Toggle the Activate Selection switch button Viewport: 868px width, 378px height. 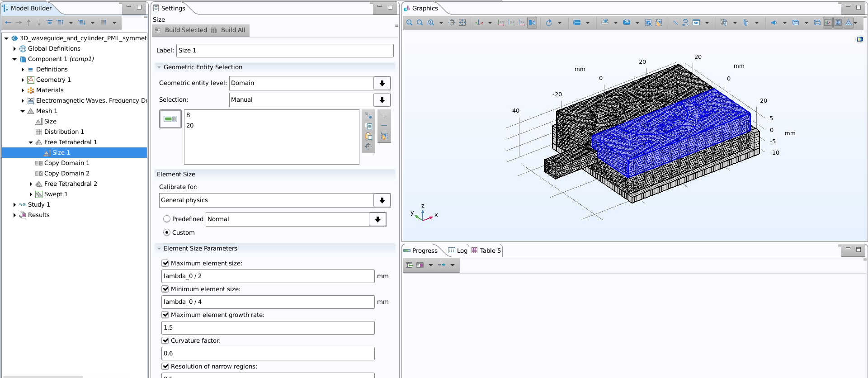click(x=170, y=119)
